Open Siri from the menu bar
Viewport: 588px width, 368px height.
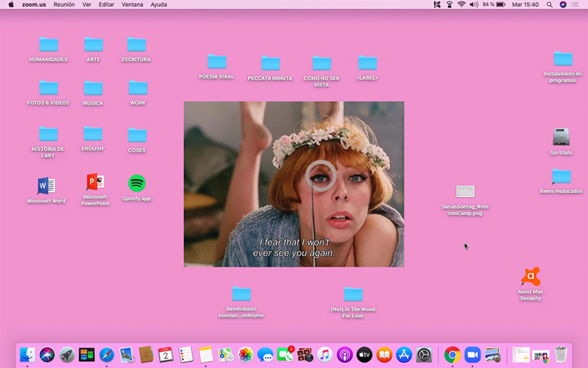(563, 5)
